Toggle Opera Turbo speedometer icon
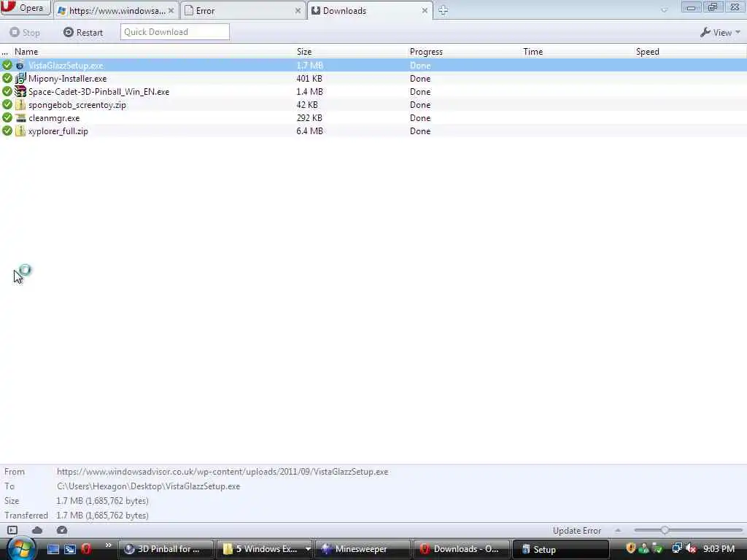747x560 pixels. [x=62, y=530]
